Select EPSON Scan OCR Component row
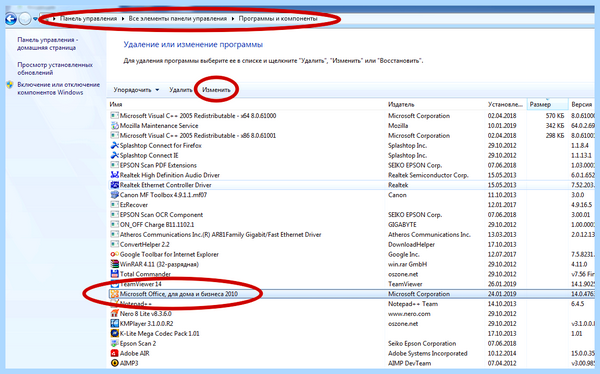This screenshot has width=600, height=374. [352, 215]
